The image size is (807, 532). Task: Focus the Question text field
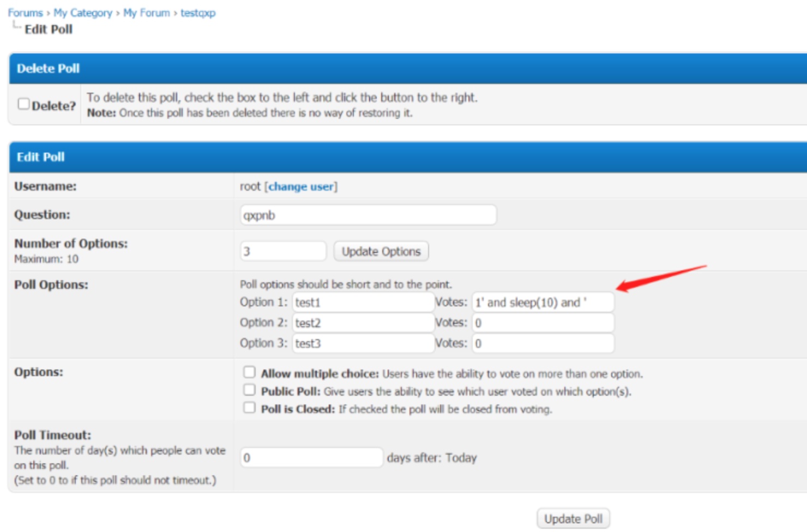pos(368,215)
